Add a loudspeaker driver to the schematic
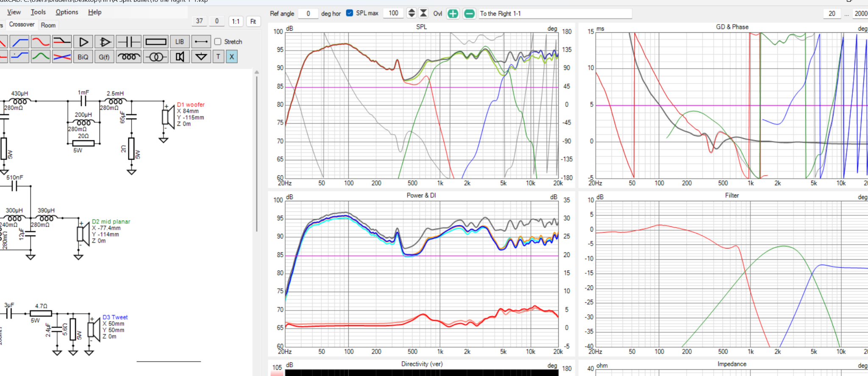 pos(180,56)
